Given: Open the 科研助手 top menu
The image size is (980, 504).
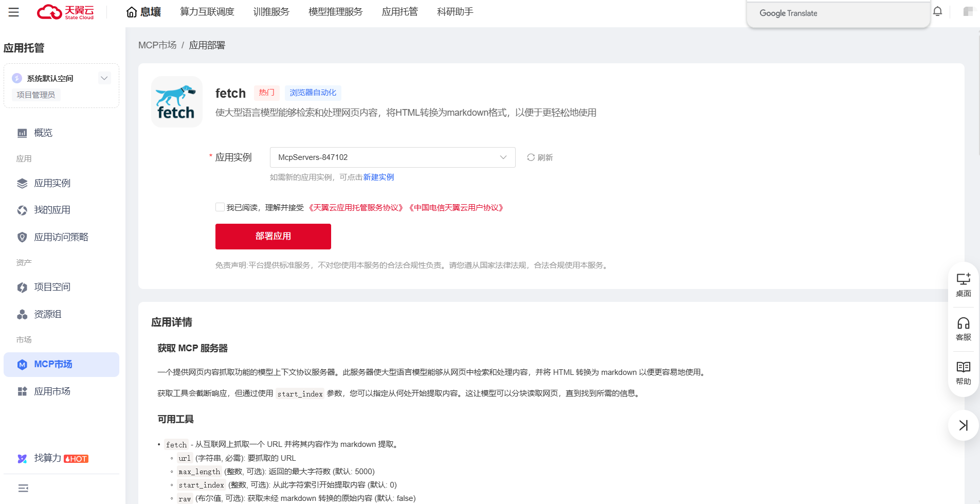Looking at the screenshot, I should pyautogui.click(x=455, y=12).
